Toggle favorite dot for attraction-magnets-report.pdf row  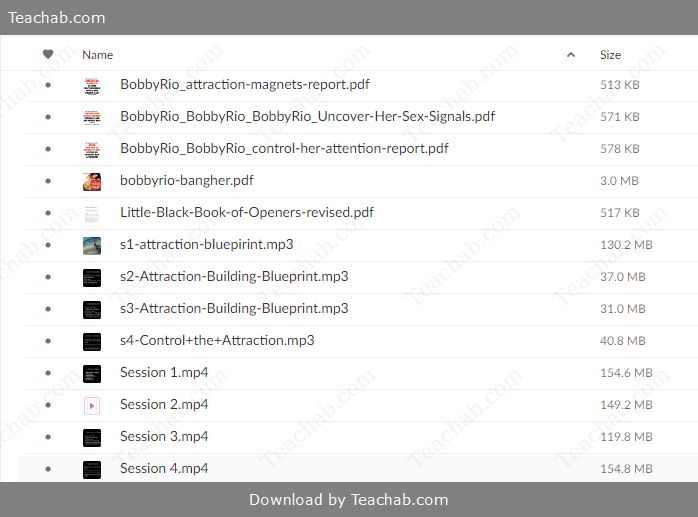click(48, 85)
